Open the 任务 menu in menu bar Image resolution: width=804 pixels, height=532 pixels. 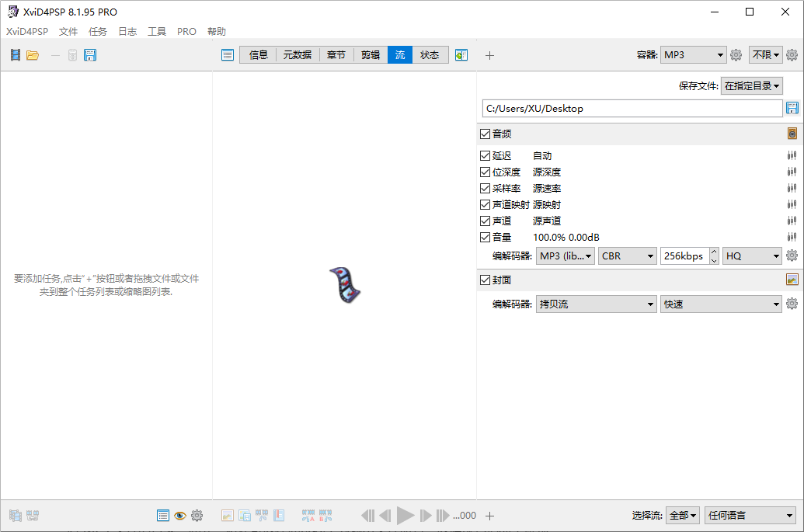point(98,32)
